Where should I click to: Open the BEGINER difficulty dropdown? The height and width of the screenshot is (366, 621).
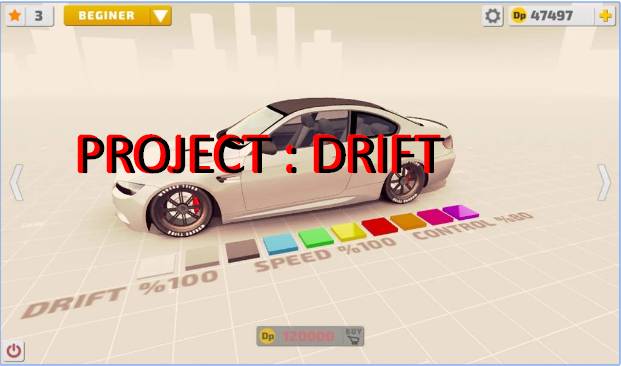[118, 16]
